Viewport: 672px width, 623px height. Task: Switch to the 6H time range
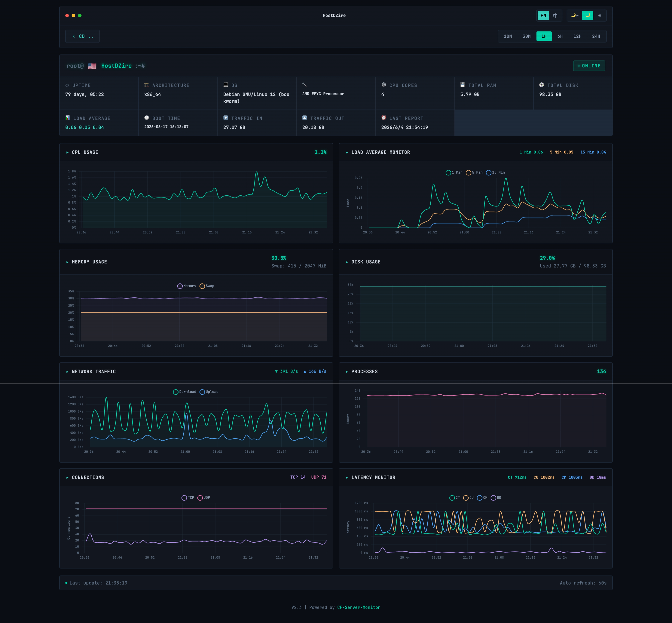(560, 36)
